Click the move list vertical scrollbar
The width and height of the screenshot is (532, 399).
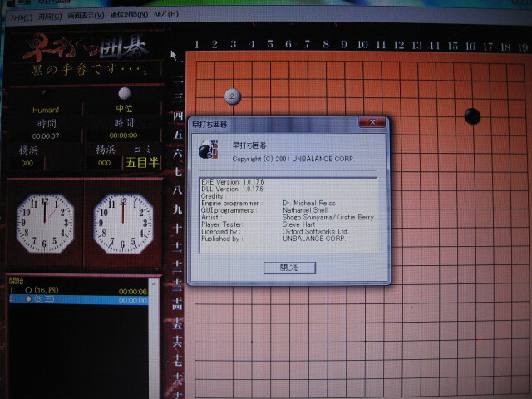pos(154,337)
